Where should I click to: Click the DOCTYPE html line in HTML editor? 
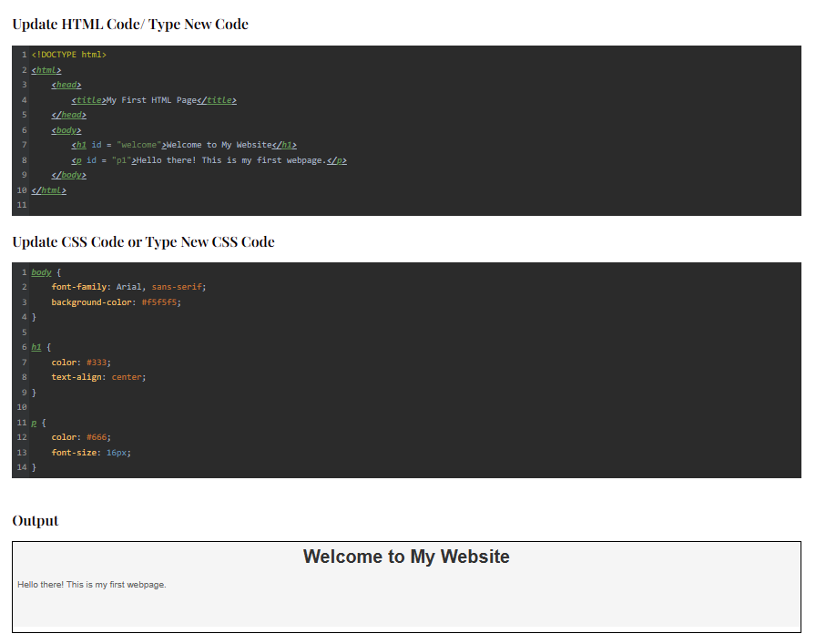pyautogui.click(x=68, y=55)
